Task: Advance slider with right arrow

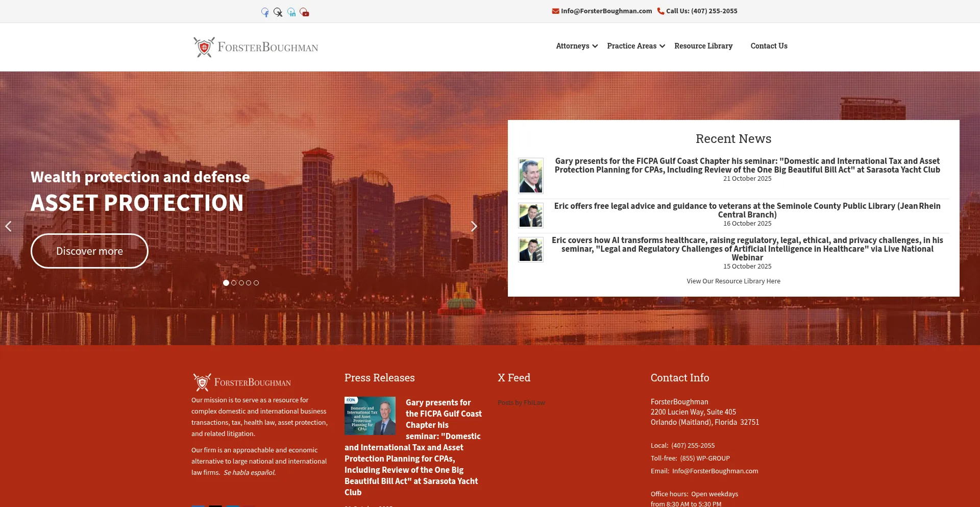Action: (x=474, y=226)
